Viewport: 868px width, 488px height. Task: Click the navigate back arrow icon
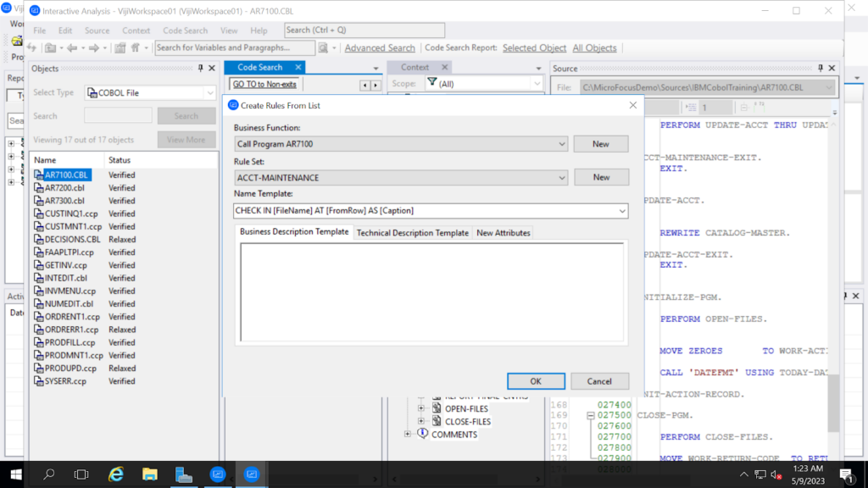tap(72, 48)
